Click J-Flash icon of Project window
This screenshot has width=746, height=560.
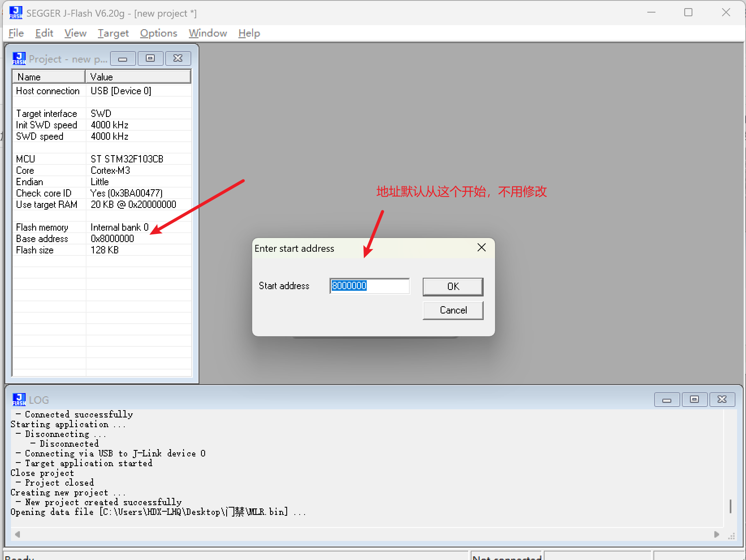click(19, 58)
